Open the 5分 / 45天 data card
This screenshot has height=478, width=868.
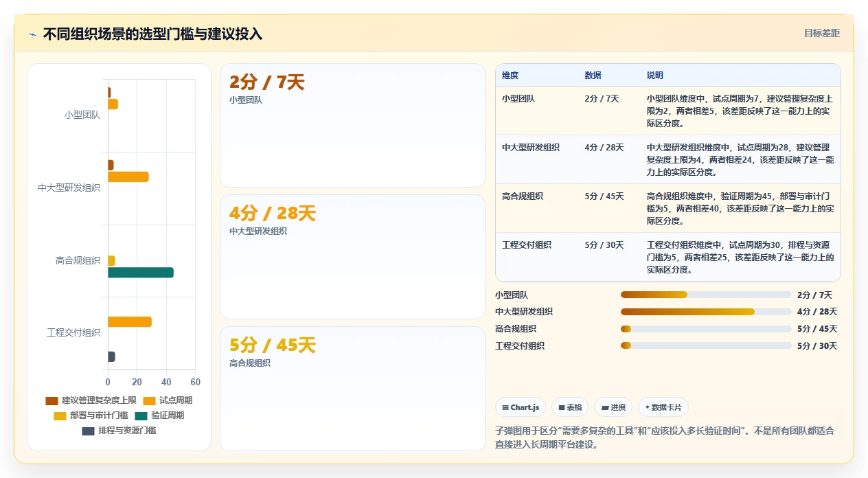(x=352, y=389)
